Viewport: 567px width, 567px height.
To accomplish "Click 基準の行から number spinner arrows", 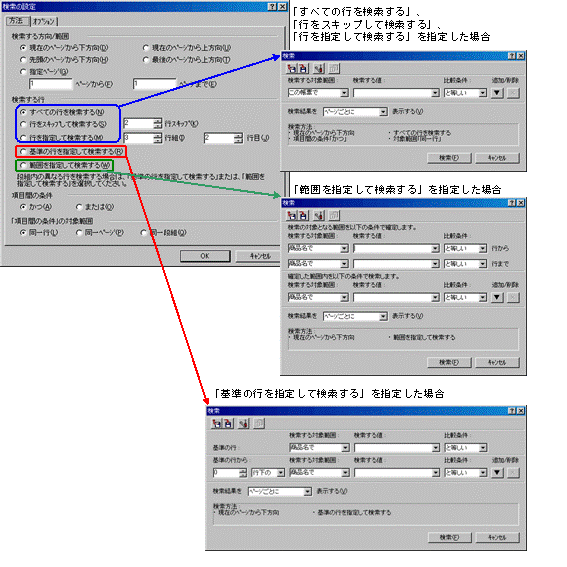I will click(243, 472).
